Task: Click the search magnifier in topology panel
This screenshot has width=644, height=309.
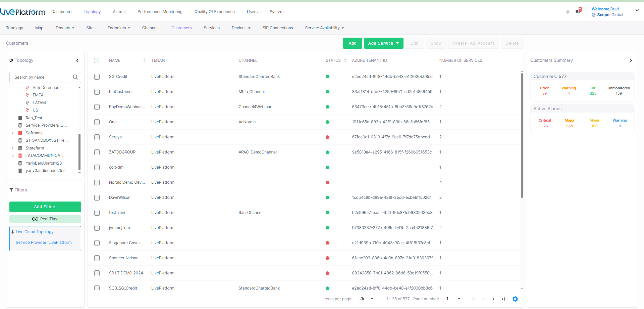Action: 75,77
